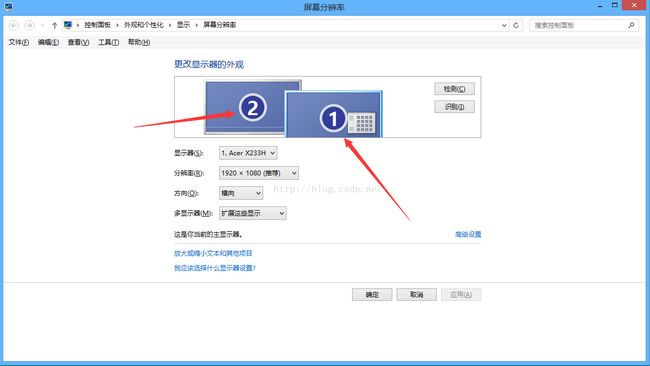Open the 高级设置 link
The height and width of the screenshot is (366, 650).
point(468,234)
